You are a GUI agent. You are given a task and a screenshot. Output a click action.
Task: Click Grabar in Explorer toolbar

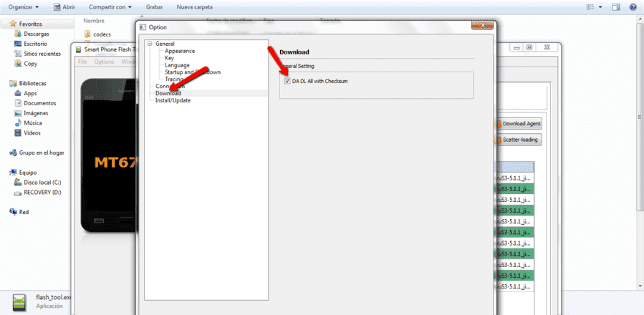point(155,7)
